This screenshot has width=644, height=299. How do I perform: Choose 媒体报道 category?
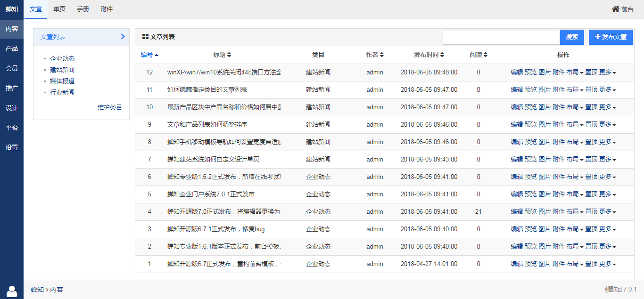[62, 81]
